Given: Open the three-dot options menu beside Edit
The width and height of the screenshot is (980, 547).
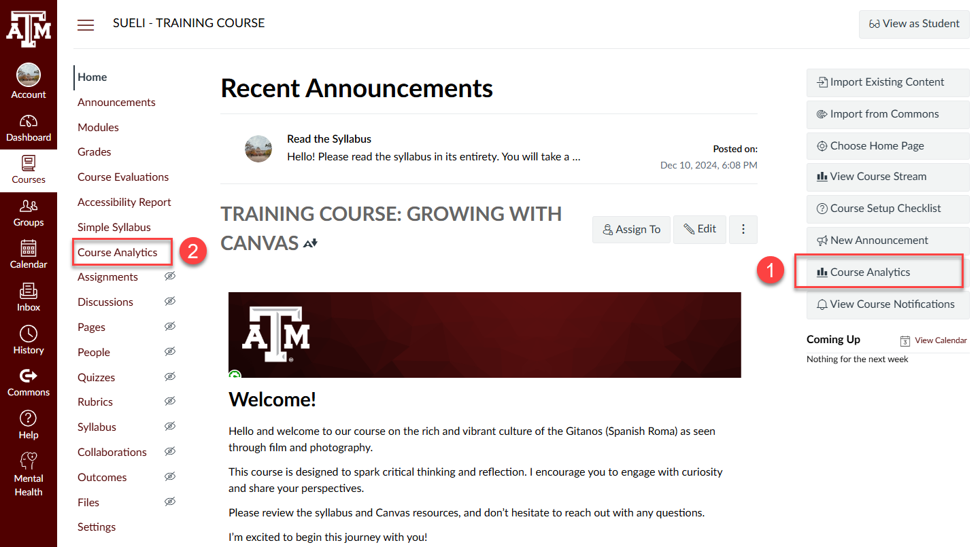Looking at the screenshot, I should click(743, 229).
